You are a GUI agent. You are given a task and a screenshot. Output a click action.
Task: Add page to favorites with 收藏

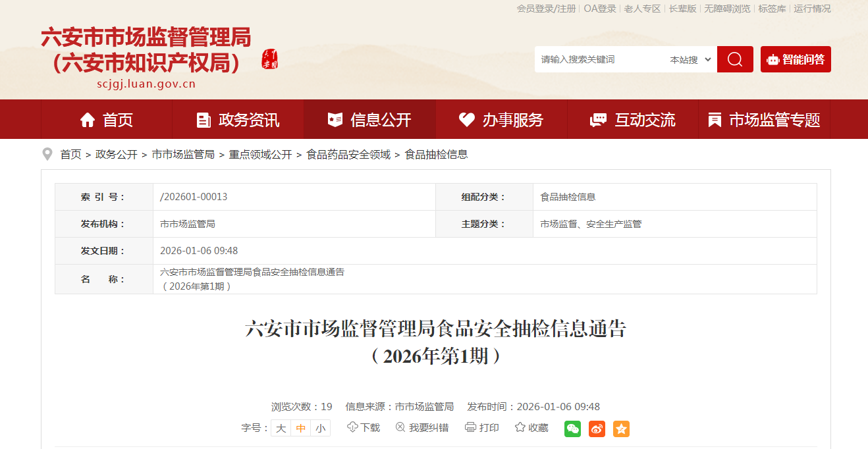point(531,428)
